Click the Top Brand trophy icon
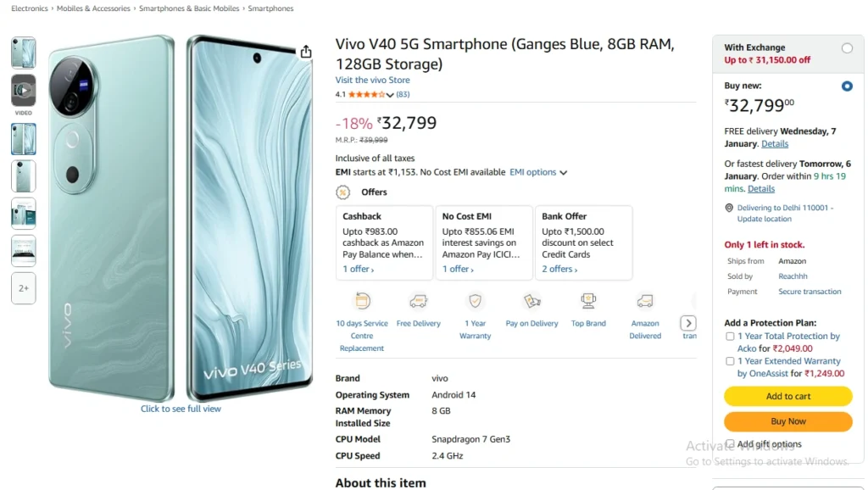 pos(588,301)
